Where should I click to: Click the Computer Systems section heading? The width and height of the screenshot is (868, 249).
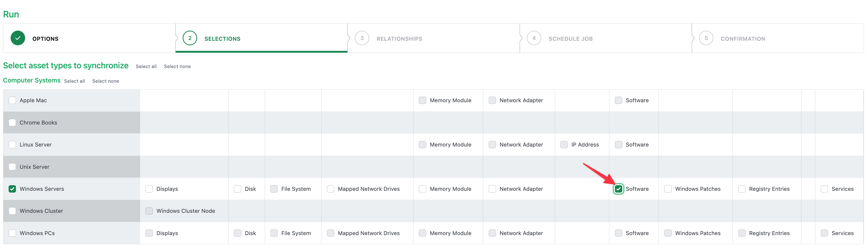pyautogui.click(x=32, y=80)
